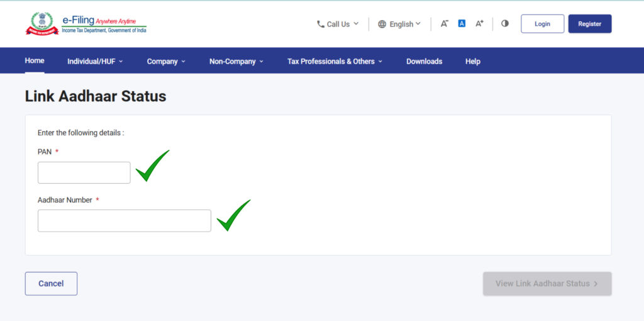The height and width of the screenshot is (321, 644).
Task: Click the e-Filing Income Tax Department logo
Action: tap(86, 24)
